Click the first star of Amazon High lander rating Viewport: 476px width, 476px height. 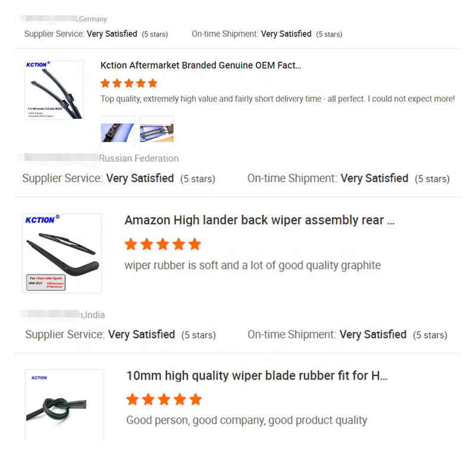tap(131, 245)
